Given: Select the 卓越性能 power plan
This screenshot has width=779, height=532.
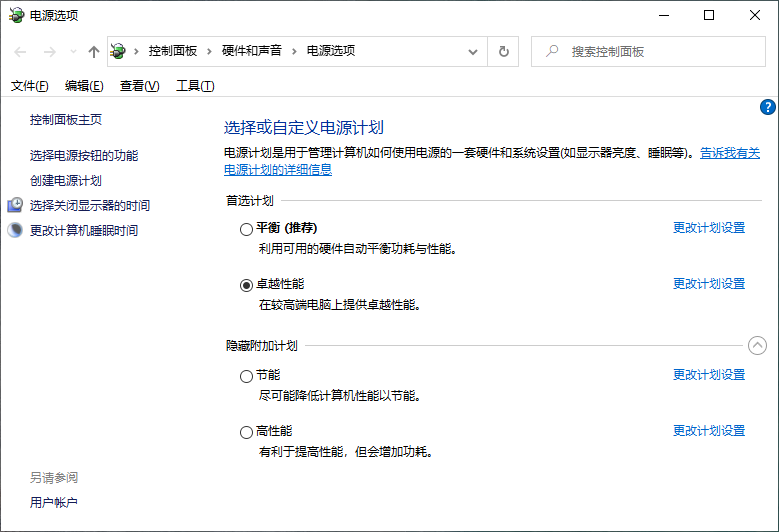Looking at the screenshot, I should (246, 285).
